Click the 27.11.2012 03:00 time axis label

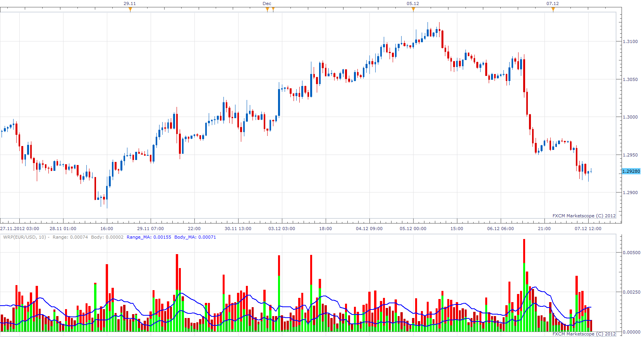coord(20,229)
